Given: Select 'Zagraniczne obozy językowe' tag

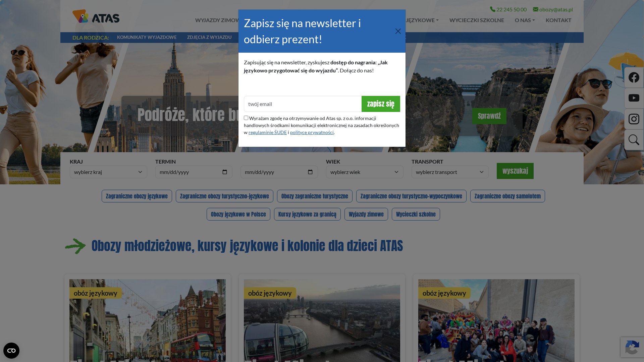Looking at the screenshot, I should coord(137,196).
